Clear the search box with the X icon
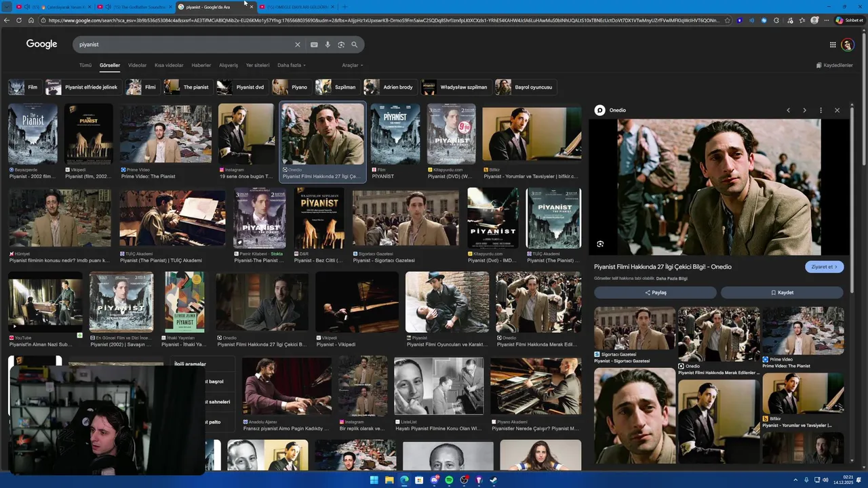 coord(297,45)
